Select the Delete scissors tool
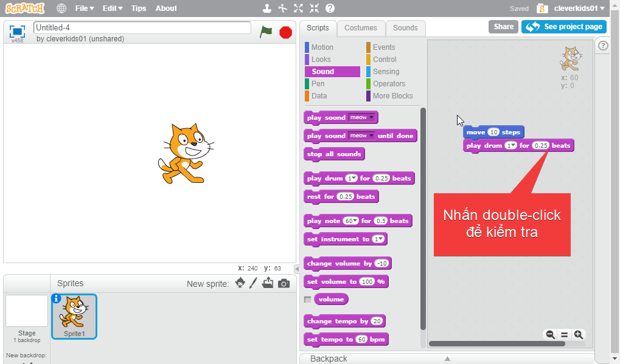Image resolution: width=620 pixels, height=364 pixels. (x=283, y=9)
